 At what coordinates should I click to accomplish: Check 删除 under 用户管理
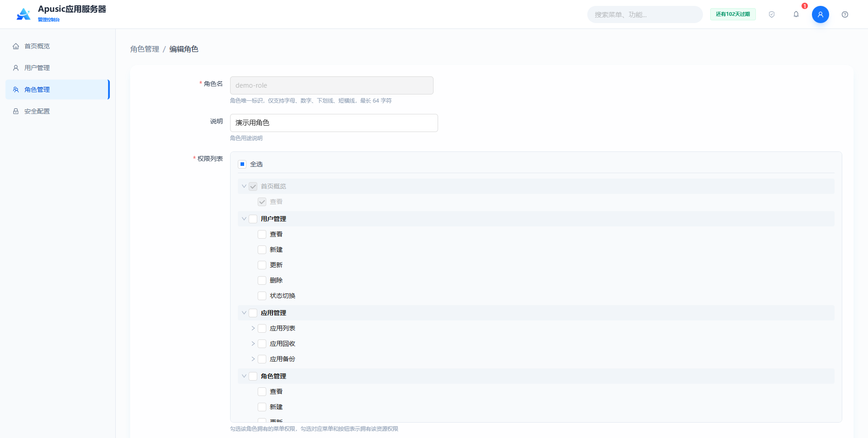(x=262, y=280)
